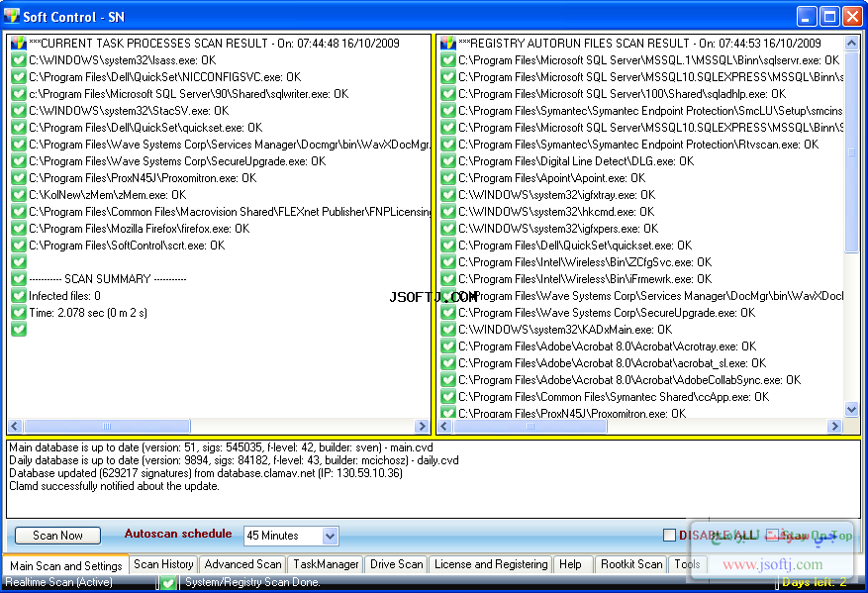Image resolution: width=868 pixels, height=593 pixels.
Task: Click the horizontal scrollbar thumb of task processes panel
Action: 107,426
